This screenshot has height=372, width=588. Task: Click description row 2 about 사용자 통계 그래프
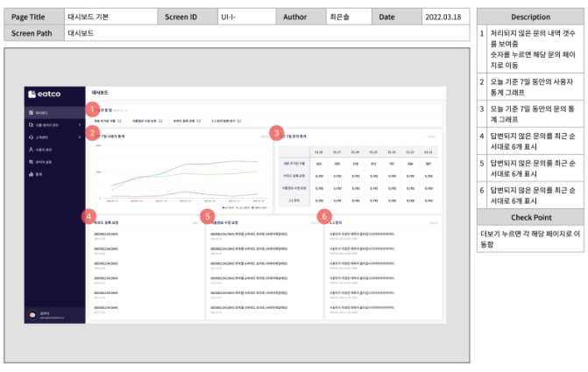coord(530,87)
